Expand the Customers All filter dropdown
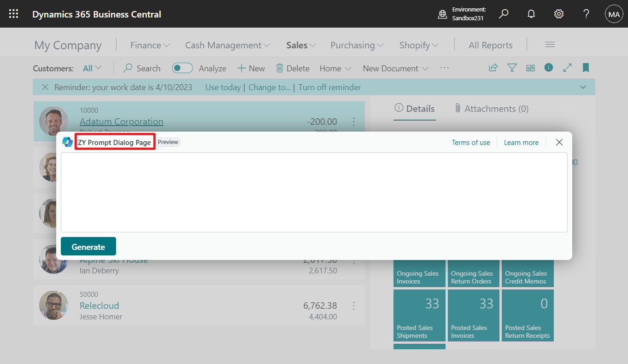Screen dimensions: 628x364 pyautogui.click(x=92, y=68)
